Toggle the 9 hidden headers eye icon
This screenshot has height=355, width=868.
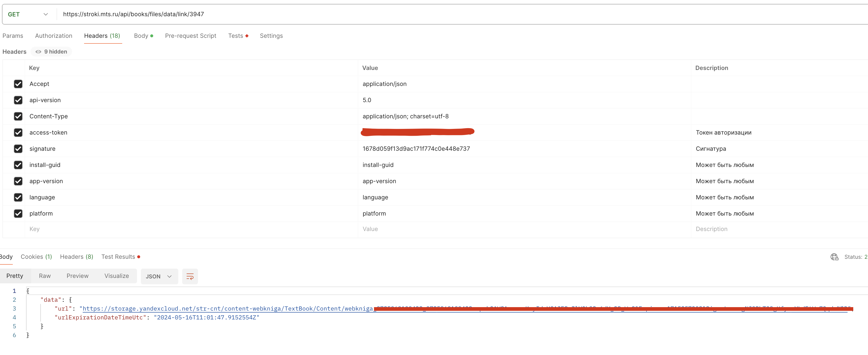click(x=38, y=52)
